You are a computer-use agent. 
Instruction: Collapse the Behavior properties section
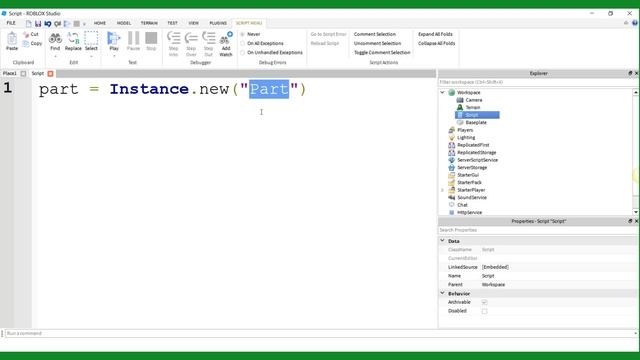[x=442, y=293]
